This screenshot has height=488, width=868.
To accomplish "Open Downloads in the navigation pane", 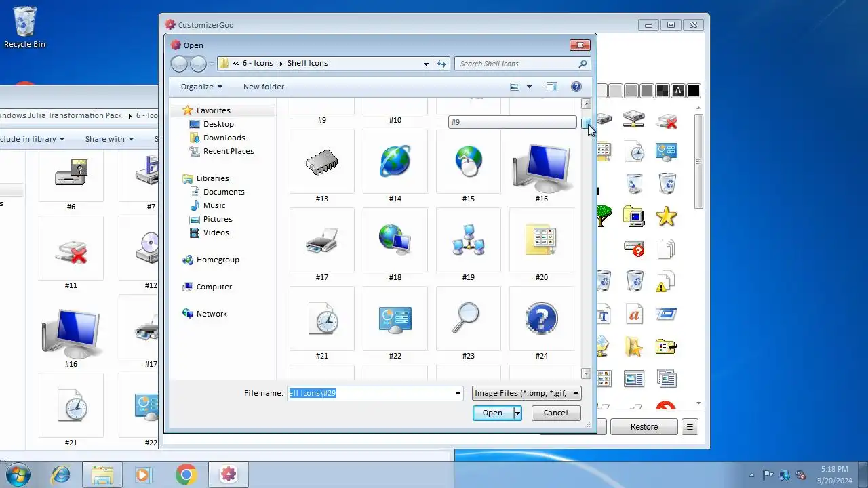I will pos(224,138).
